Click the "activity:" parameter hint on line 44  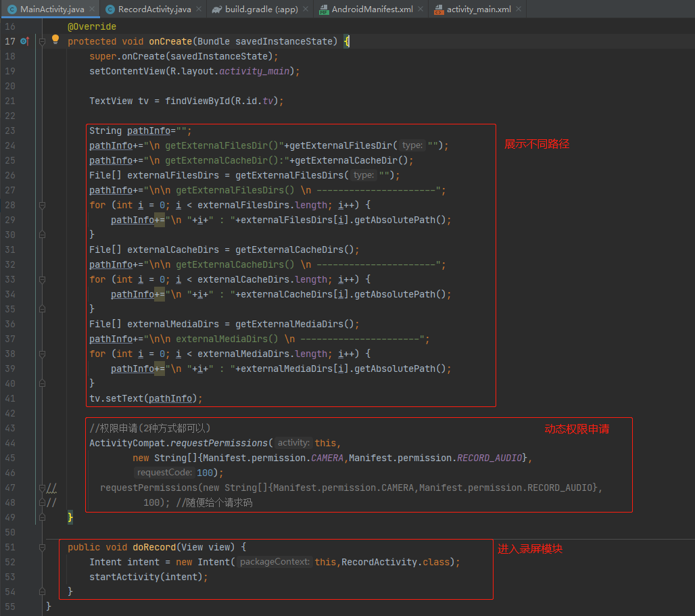click(x=293, y=443)
